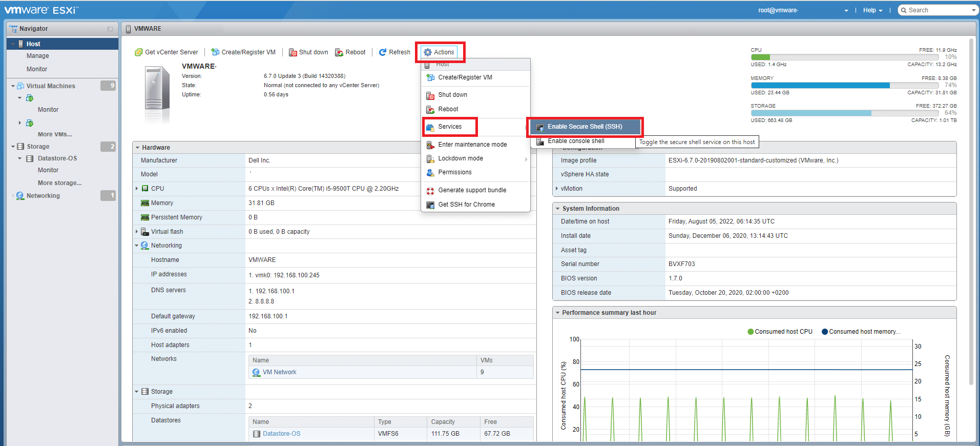980x446 pixels.
Task: Collapse the Storage row in Hardware
Action: (137, 392)
